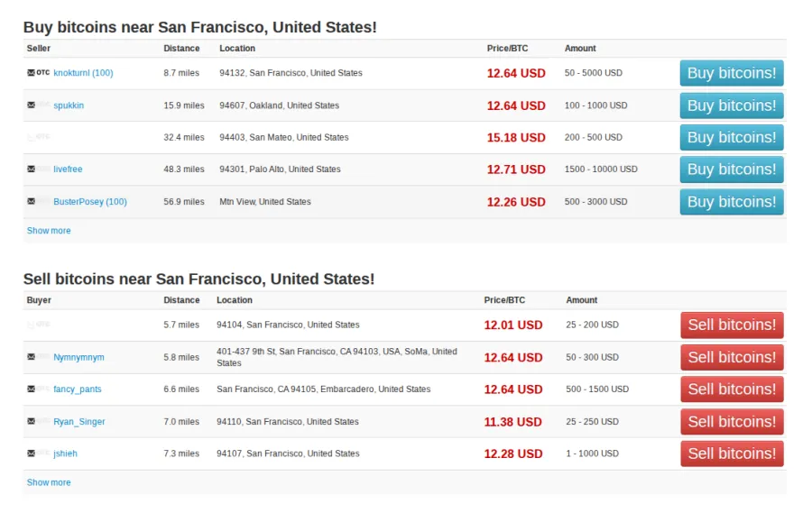Buy bitcoins from spukkin in Oakland
The width and height of the screenshot is (812, 513).
tap(731, 105)
